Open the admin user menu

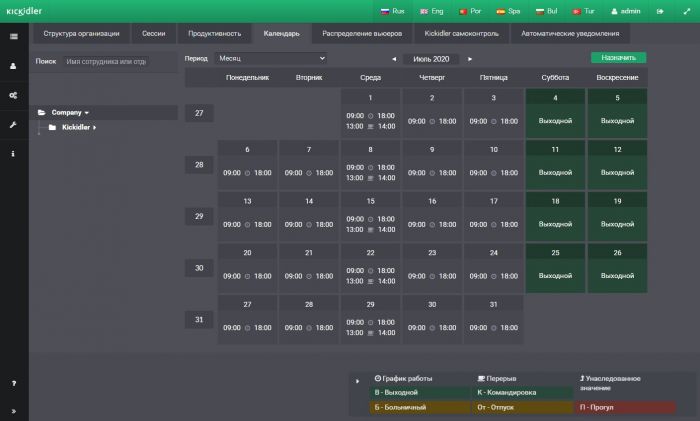point(625,11)
